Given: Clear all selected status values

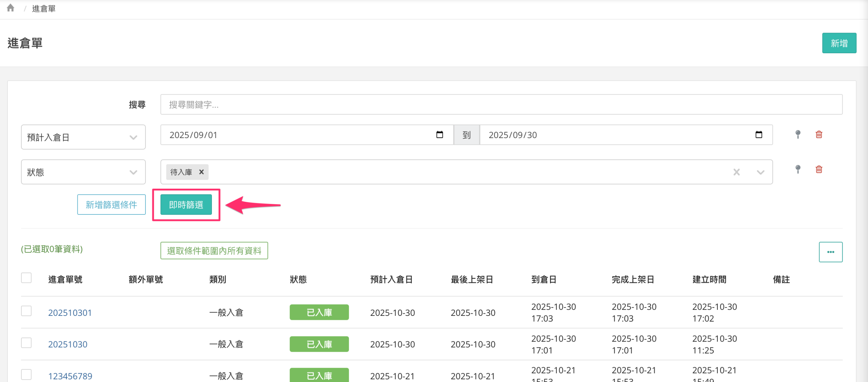Looking at the screenshot, I should pyautogui.click(x=736, y=172).
